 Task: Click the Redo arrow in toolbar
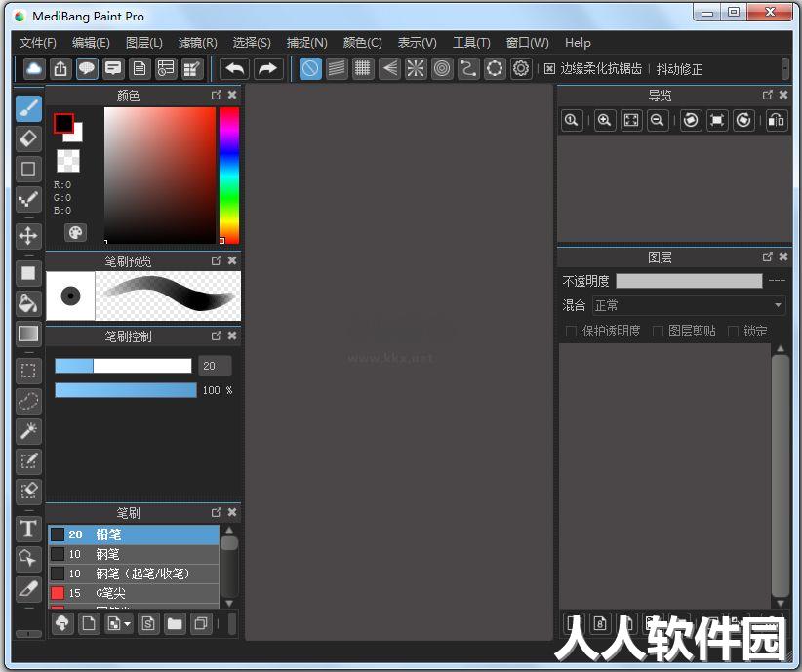(x=268, y=68)
